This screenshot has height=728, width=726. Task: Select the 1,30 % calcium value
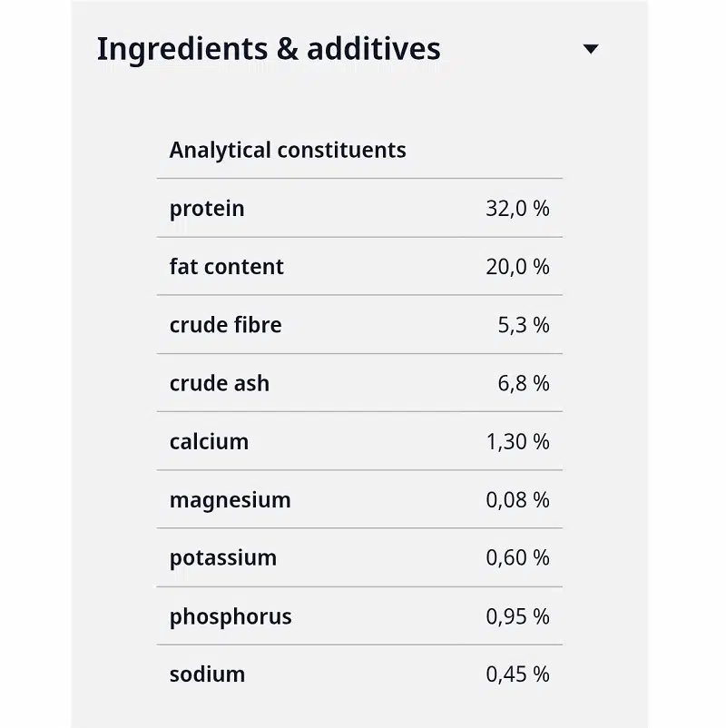pyautogui.click(x=517, y=441)
